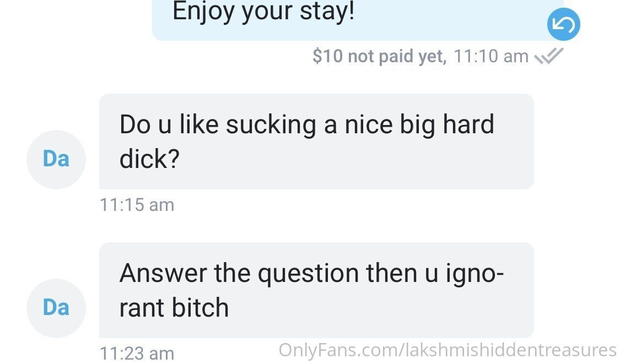This screenshot has height=364, width=620.
Task: Click the "Da" initials in the upper avatar
Action: coord(56,159)
